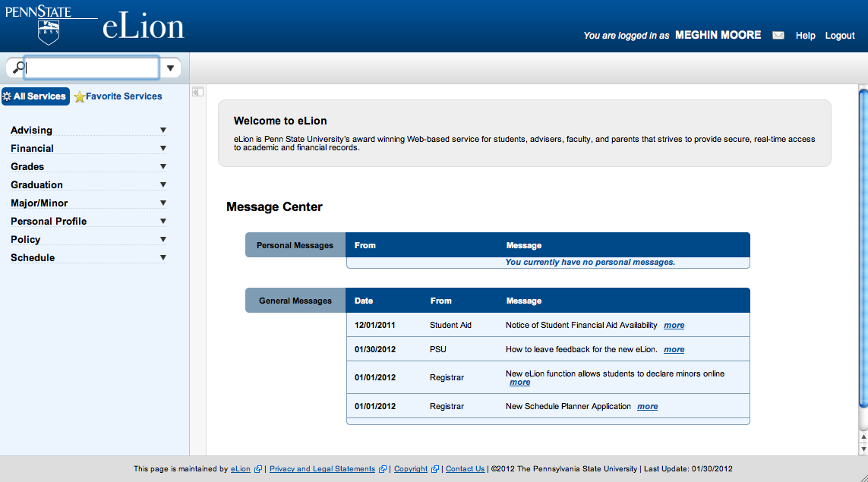Expand the Advising menu section
The width and height of the screenshot is (868, 482).
click(x=163, y=130)
